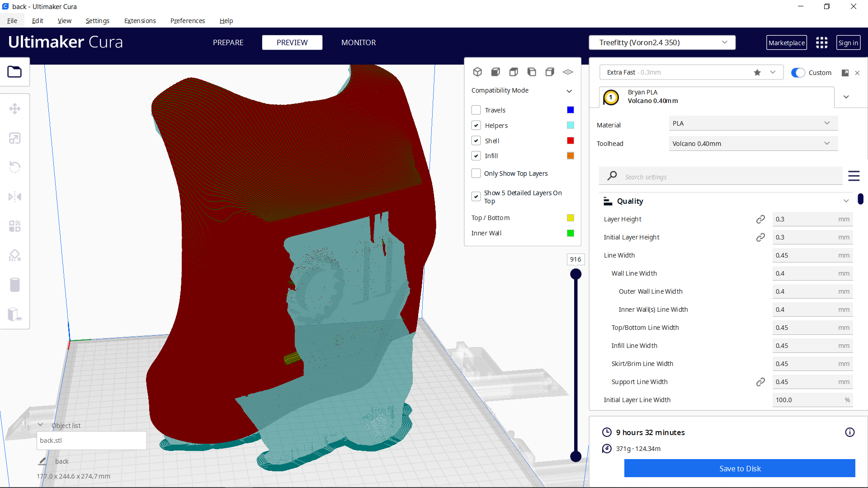Select the Mirror tool
868x488 pixels.
click(x=15, y=196)
